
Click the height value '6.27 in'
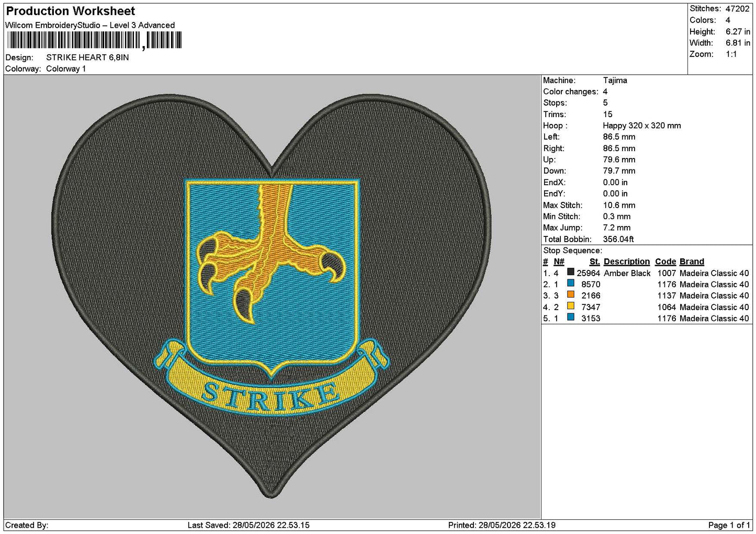tap(738, 32)
